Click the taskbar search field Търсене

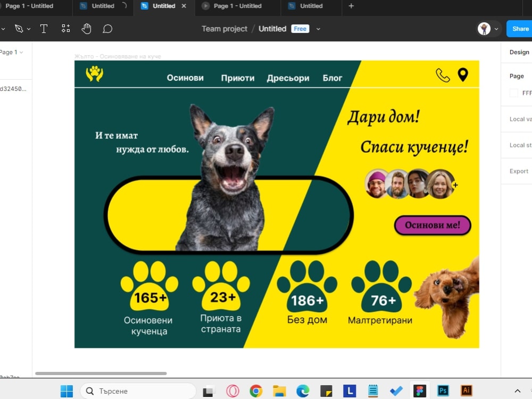pyautogui.click(x=138, y=391)
